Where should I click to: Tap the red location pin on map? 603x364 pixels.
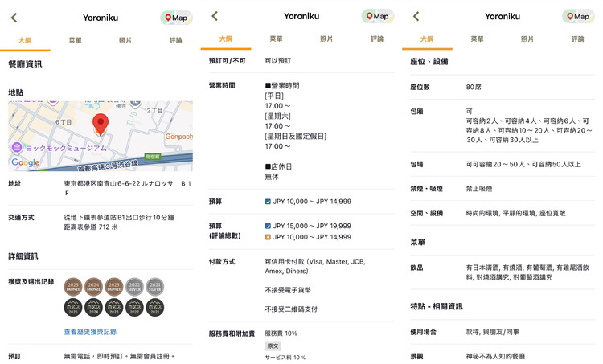point(100,125)
